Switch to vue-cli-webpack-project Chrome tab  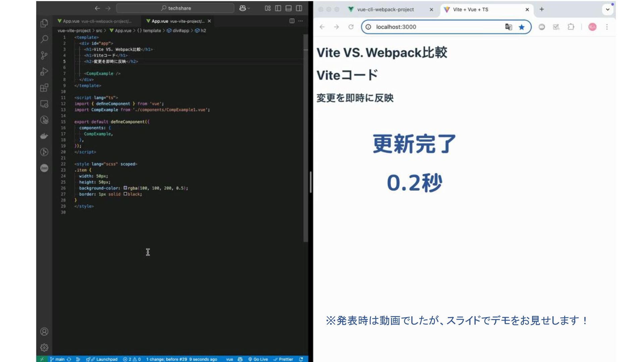[385, 9]
